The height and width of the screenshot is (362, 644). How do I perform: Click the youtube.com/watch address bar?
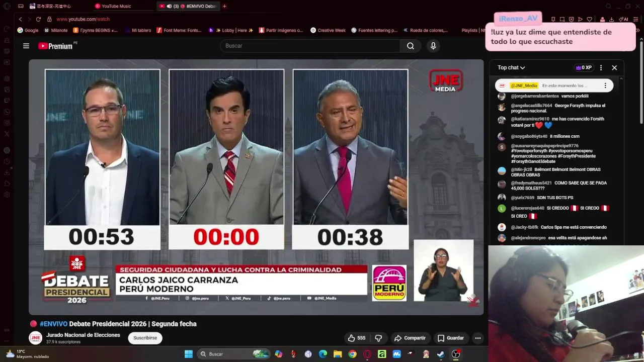[x=83, y=19]
